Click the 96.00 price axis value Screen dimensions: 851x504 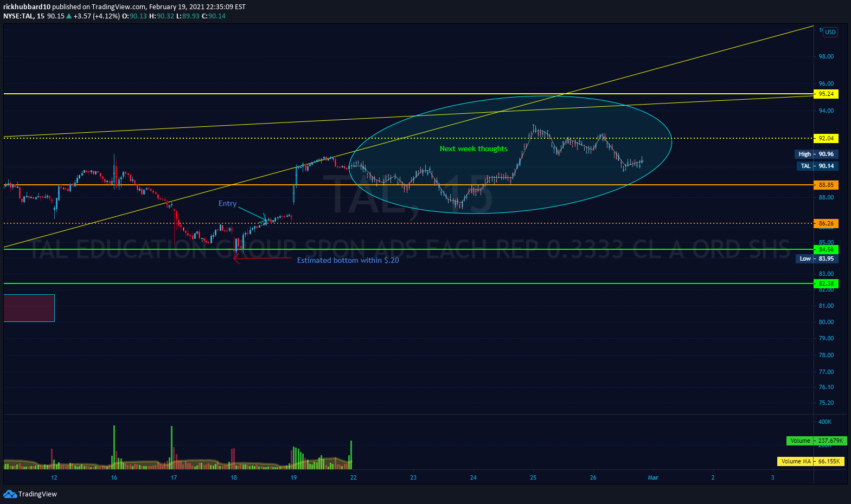tap(826, 83)
